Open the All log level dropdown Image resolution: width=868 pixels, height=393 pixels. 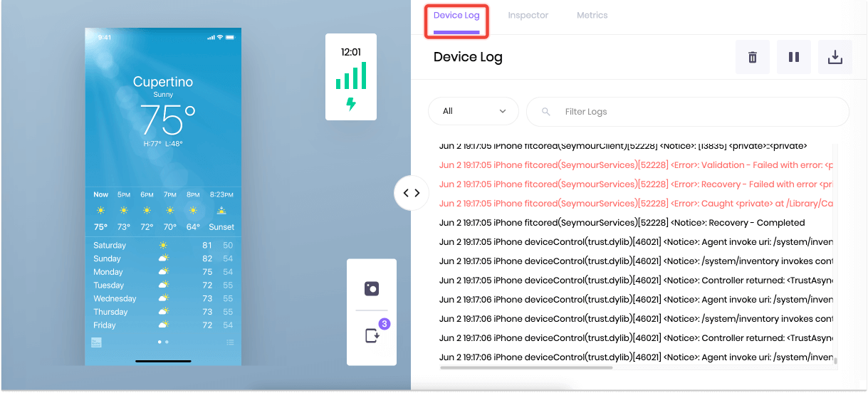coord(473,111)
